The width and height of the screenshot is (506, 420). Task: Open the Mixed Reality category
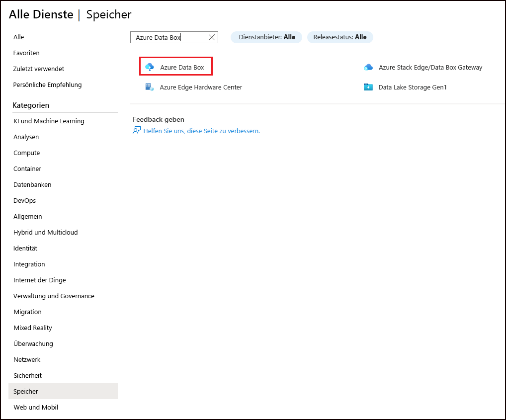[x=33, y=328]
